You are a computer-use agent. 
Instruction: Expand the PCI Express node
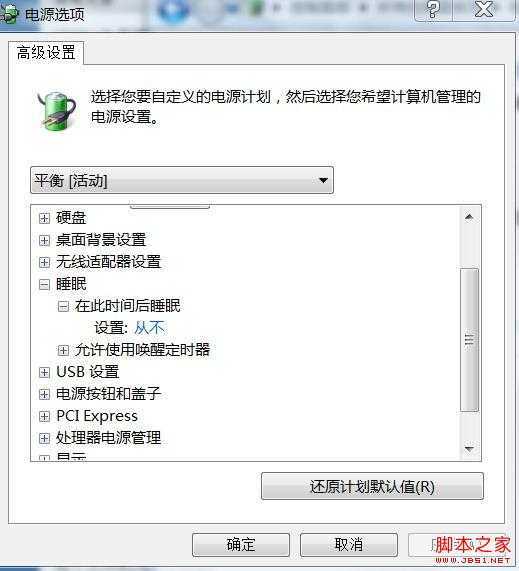pyautogui.click(x=44, y=416)
